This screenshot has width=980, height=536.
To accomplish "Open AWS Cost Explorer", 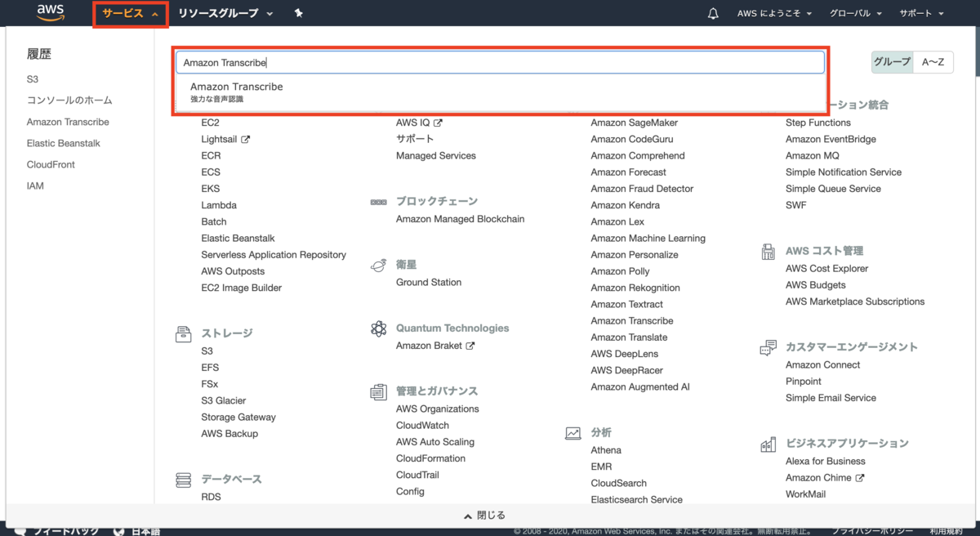I will click(x=827, y=268).
